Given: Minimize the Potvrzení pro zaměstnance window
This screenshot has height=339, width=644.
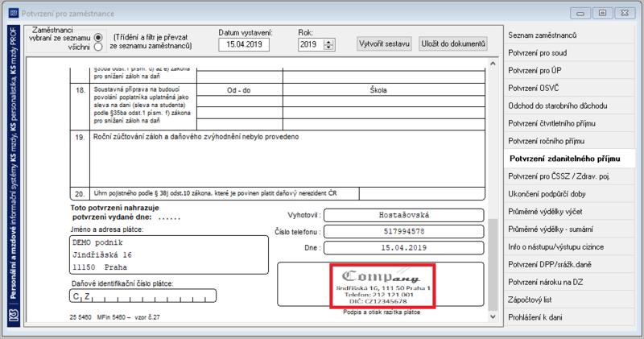Looking at the screenshot, I should 580,13.
